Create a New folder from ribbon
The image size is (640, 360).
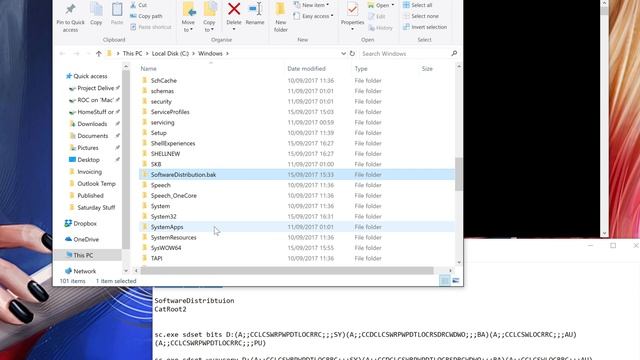pos(281,17)
